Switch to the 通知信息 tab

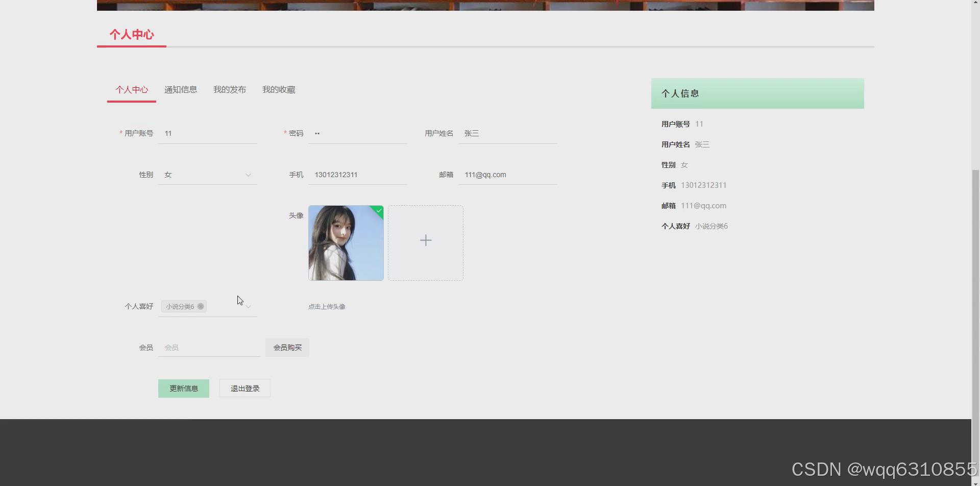pyautogui.click(x=181, y=89)
